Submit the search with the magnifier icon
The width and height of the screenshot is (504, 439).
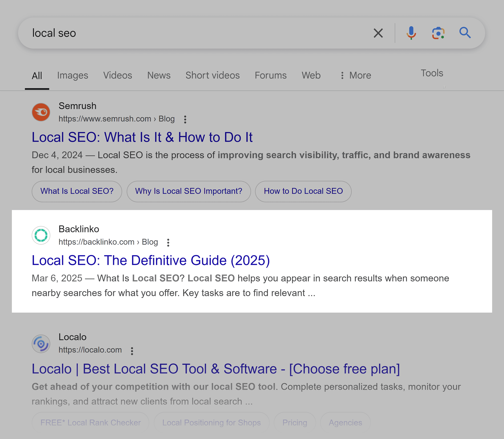point(465,33)
